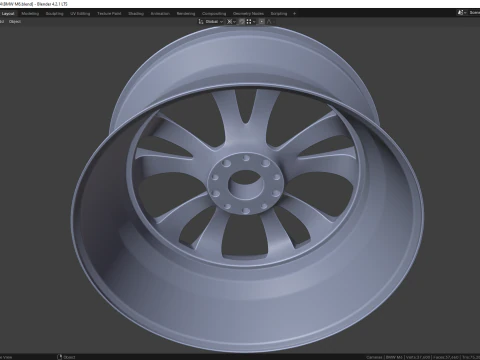This screenshot has height=360, width=480.
Task: Switch to the UV Editing workspace
Action: 80,14
